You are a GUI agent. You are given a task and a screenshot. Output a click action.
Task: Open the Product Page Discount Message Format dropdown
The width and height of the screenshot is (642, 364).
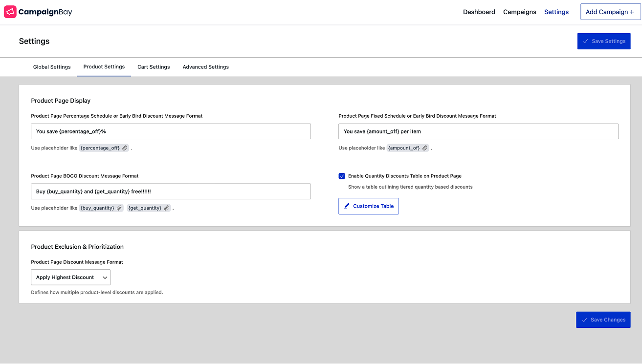pos(70,277)
